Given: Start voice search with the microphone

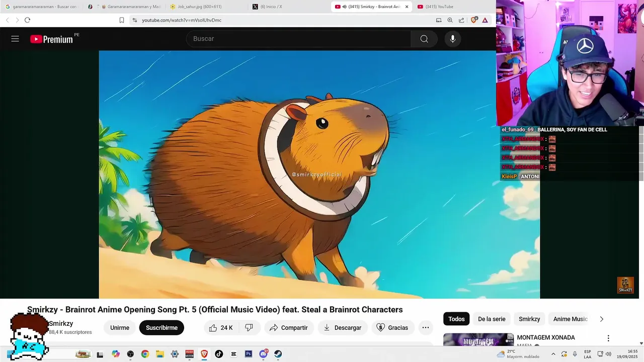Looking at the screenshot, I should click(x=453, y=39).
